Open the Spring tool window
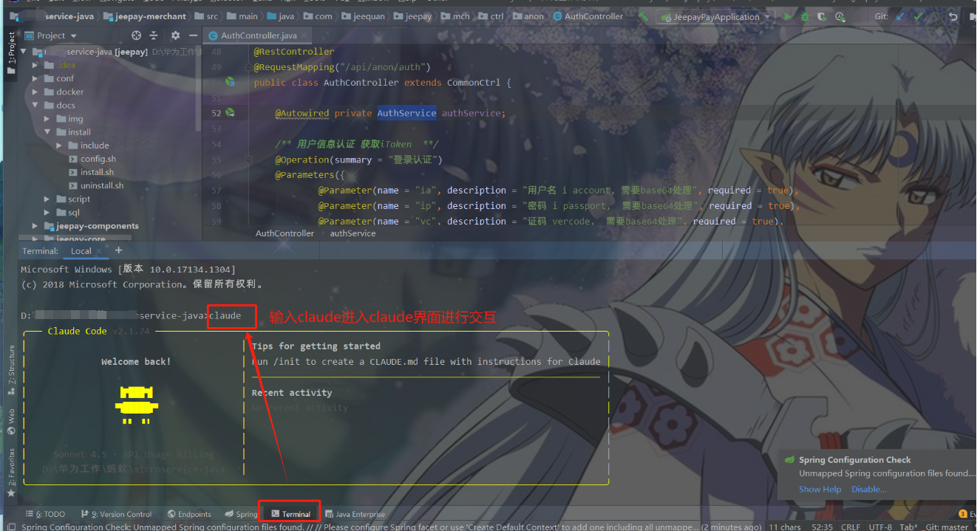 [x=242, y=514]
